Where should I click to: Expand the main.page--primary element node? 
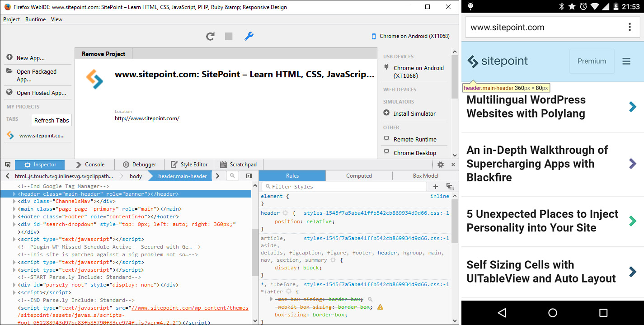coord(14,208)
